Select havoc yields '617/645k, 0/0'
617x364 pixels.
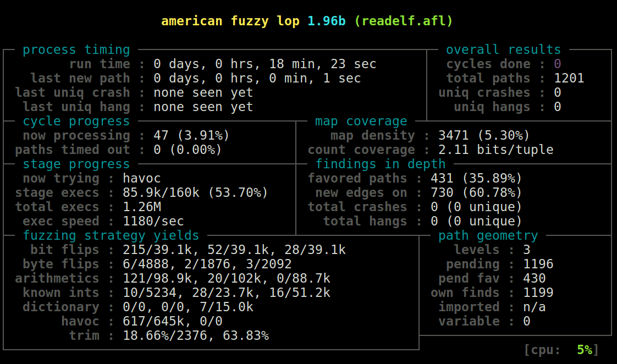pos(172,322)
